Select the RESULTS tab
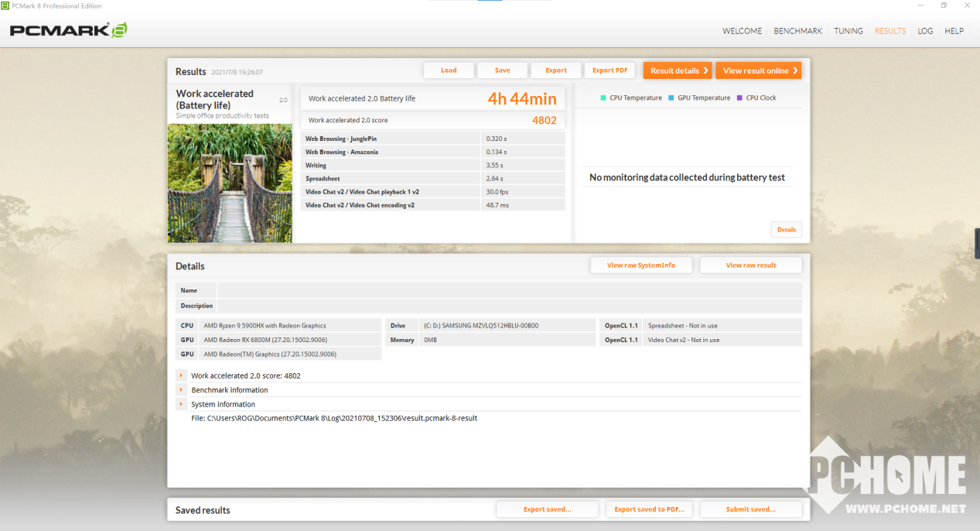 [890, 31]
